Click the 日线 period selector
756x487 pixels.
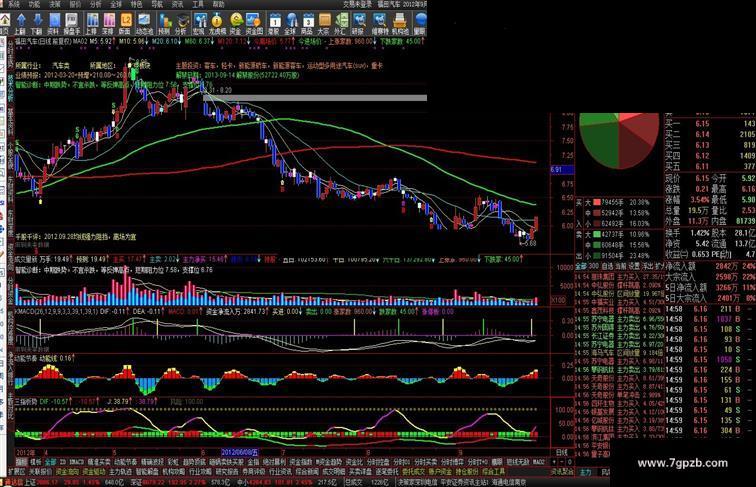coord(562,452)
